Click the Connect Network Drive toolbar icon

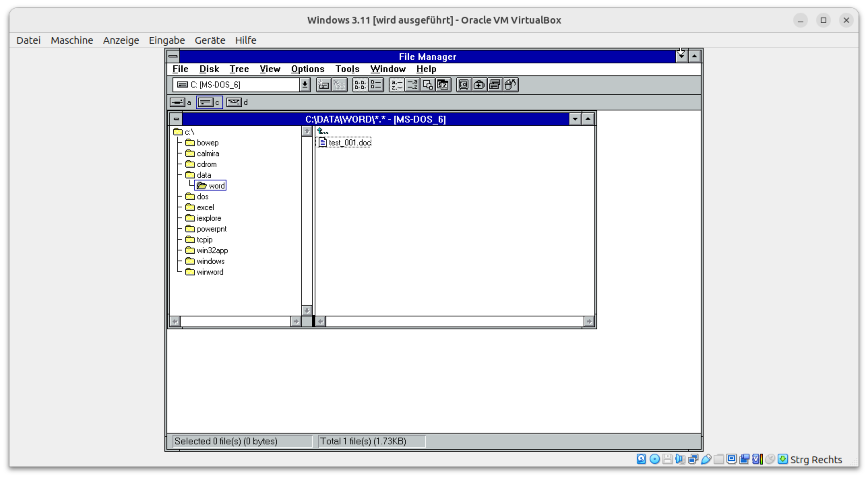click(x=323, y=85)
